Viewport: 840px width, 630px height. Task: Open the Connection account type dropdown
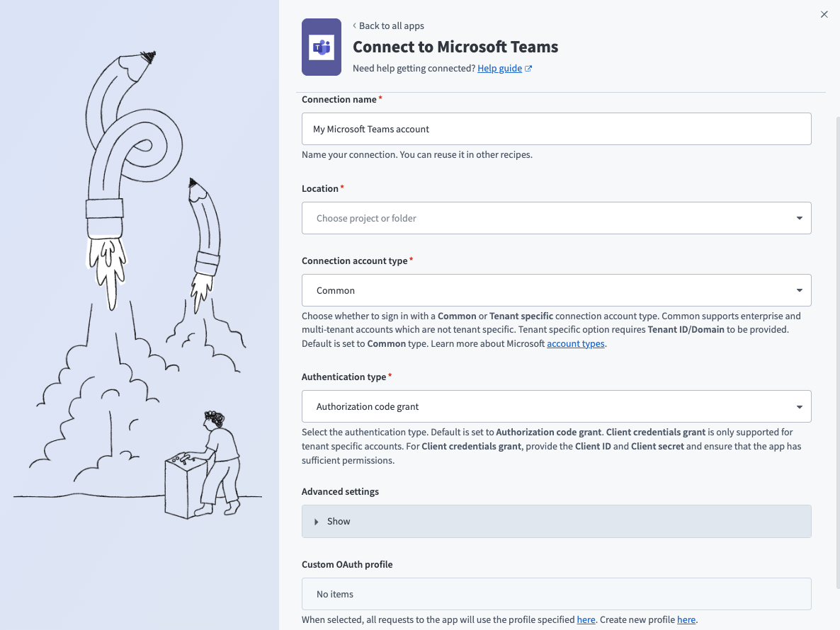point(556,290)
